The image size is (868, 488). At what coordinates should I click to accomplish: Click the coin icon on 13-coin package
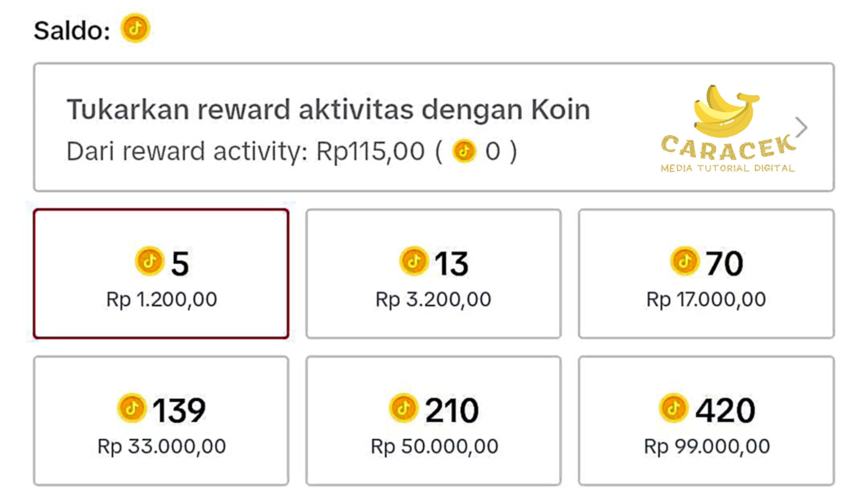coord(414,261)
